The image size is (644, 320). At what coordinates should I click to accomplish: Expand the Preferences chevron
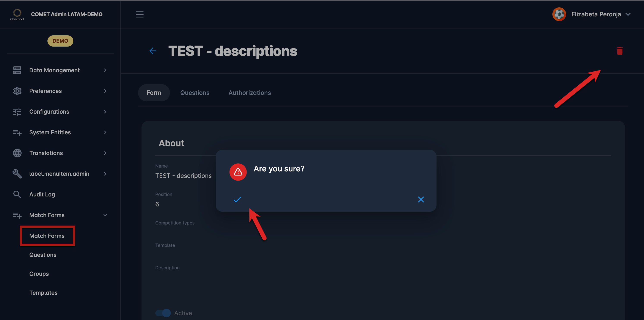coord(105,91)
